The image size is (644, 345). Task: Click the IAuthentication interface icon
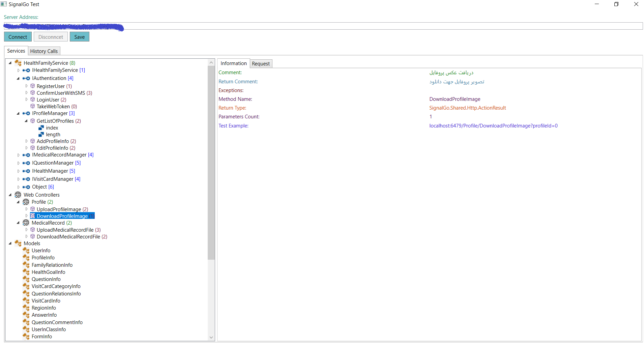pos(26,78)
